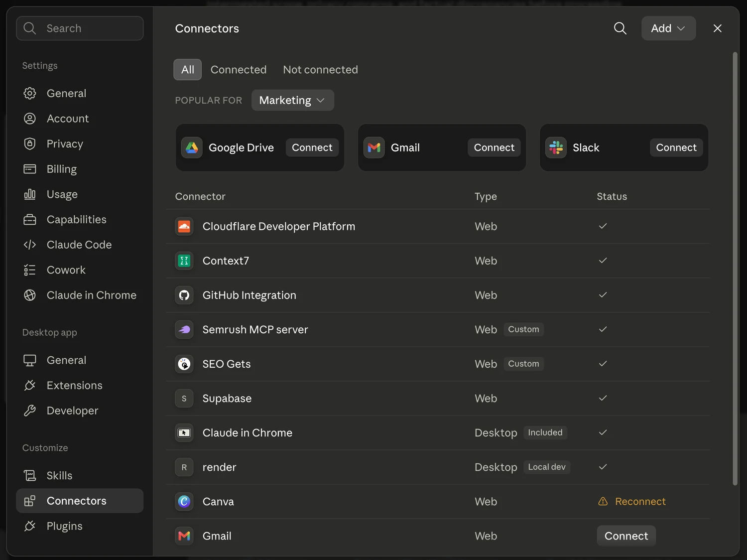Click the render status checkmark
The image size is (747, 560).
pyautogui.click(x=603, y=467)
